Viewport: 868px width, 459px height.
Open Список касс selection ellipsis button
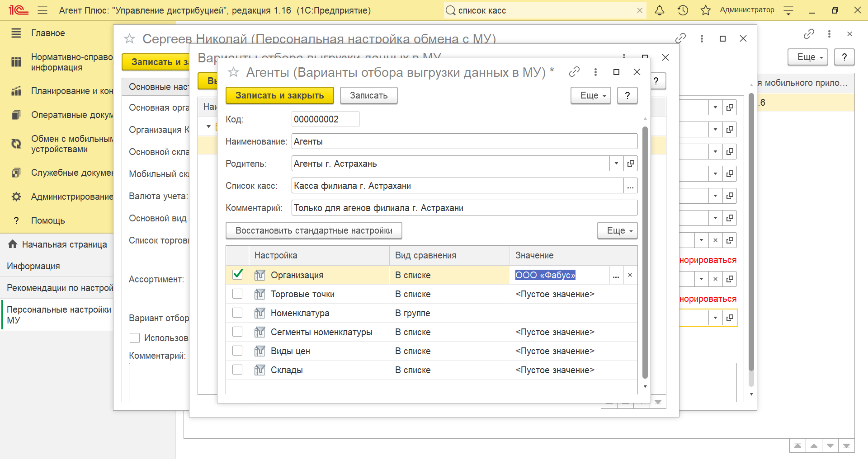coord(631,186)
